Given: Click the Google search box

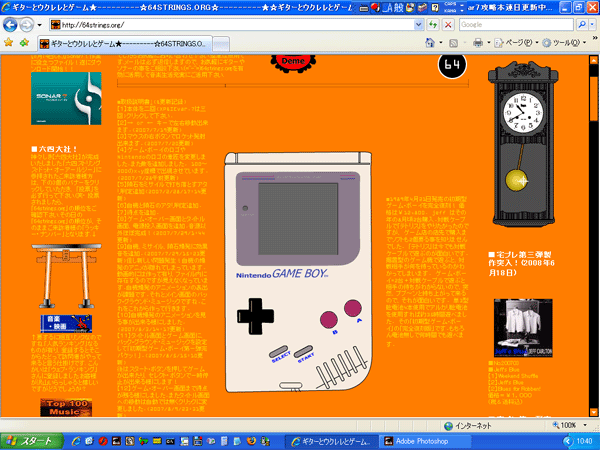Looking at the screenshot, I should coord(516,25).
